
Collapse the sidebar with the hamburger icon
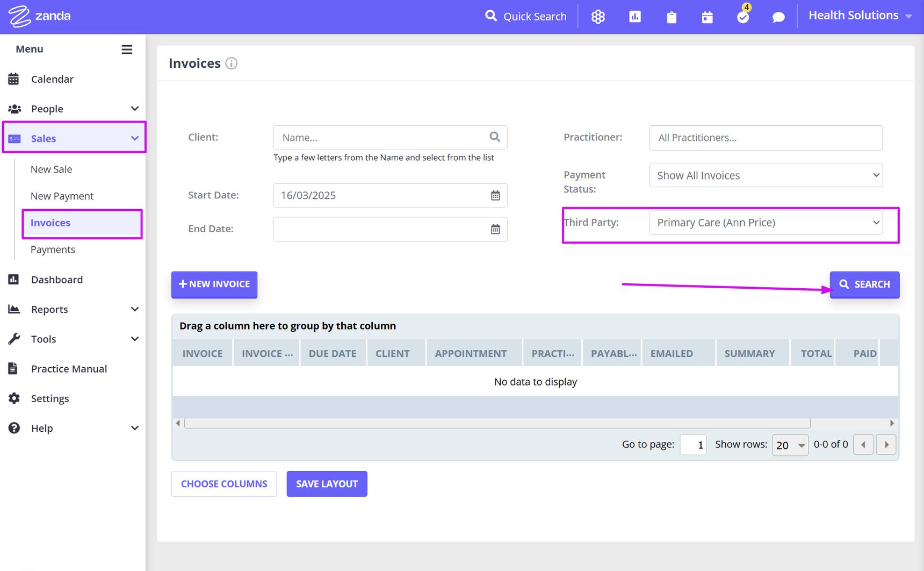(127, 49)
